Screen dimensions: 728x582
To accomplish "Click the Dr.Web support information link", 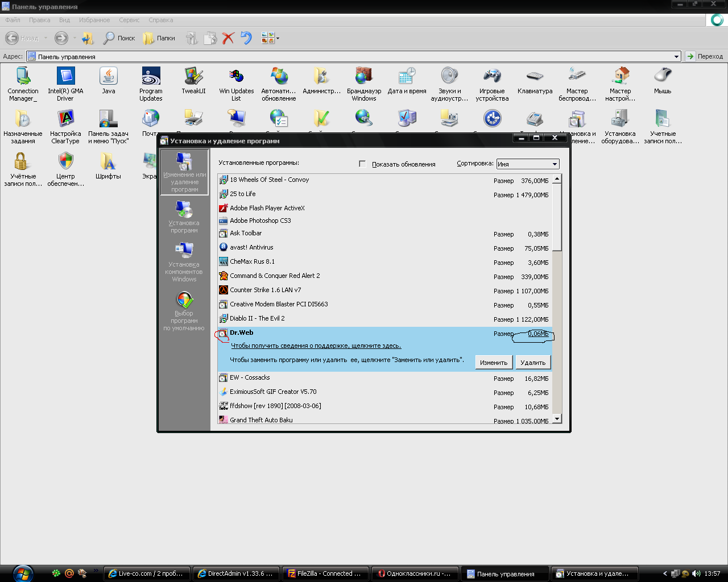I will coord(316,346).
